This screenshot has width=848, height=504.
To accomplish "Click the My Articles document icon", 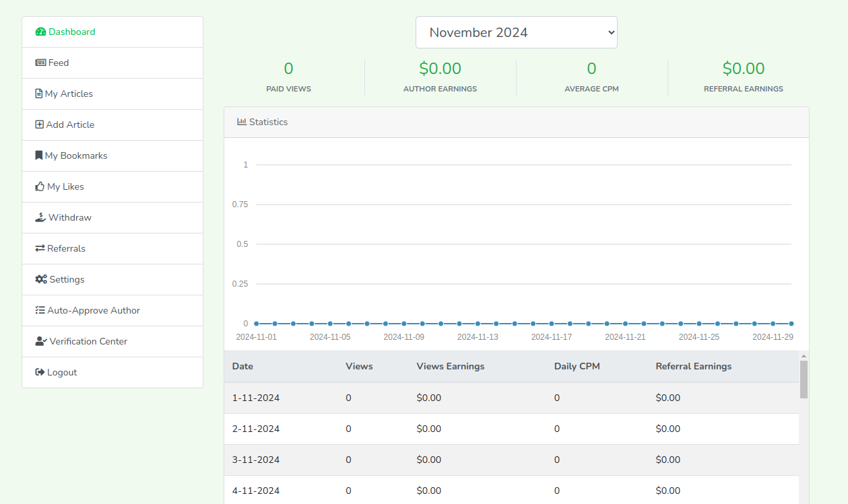I will pos(38,94).
